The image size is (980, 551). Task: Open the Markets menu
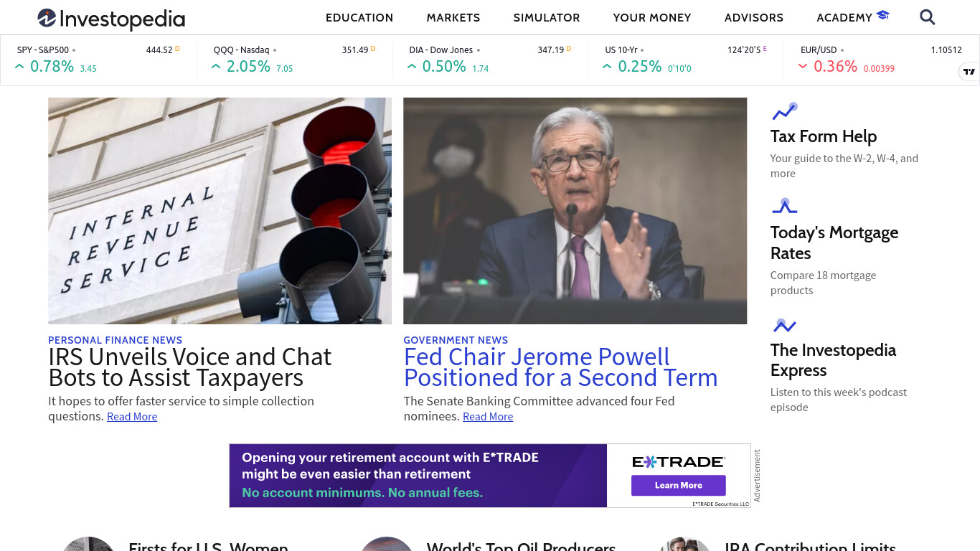click(453, 17)
